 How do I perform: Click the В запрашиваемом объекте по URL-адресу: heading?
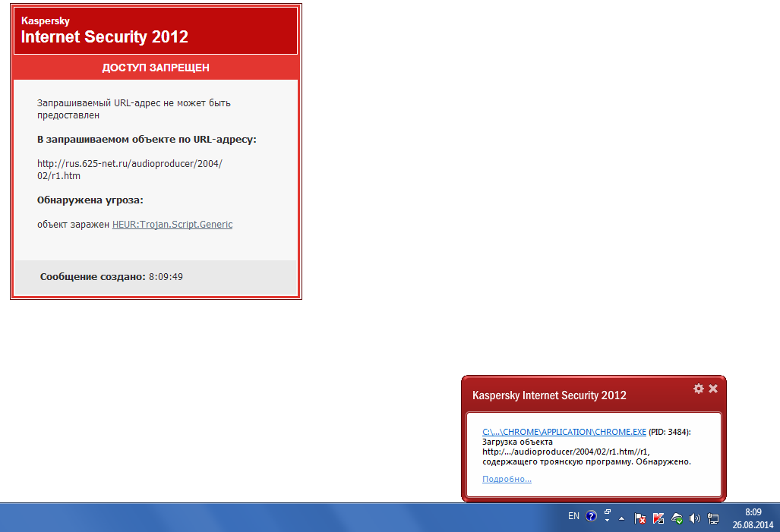[147, 139]
